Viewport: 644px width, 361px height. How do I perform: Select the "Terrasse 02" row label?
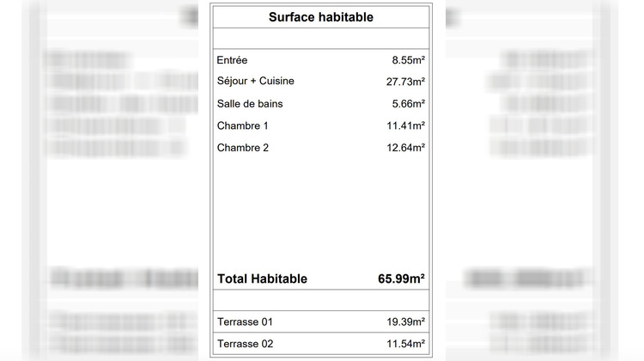(245, 345)
